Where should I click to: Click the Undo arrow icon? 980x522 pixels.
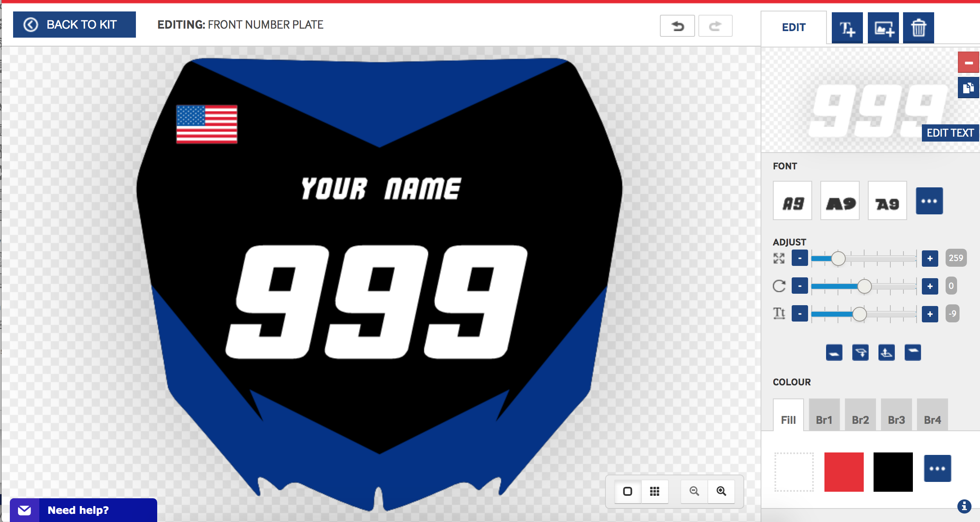(x=677, y=25)
